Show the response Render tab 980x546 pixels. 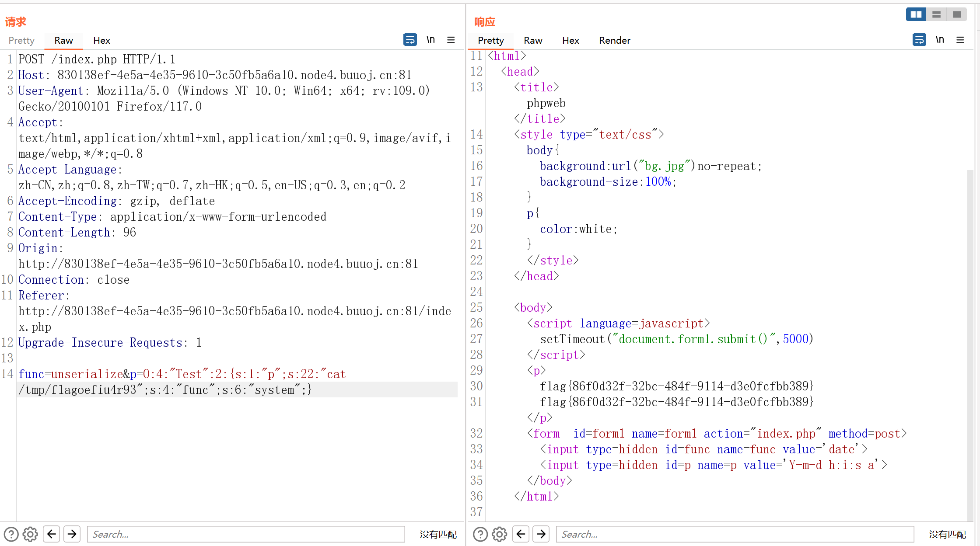click(615, 40)
